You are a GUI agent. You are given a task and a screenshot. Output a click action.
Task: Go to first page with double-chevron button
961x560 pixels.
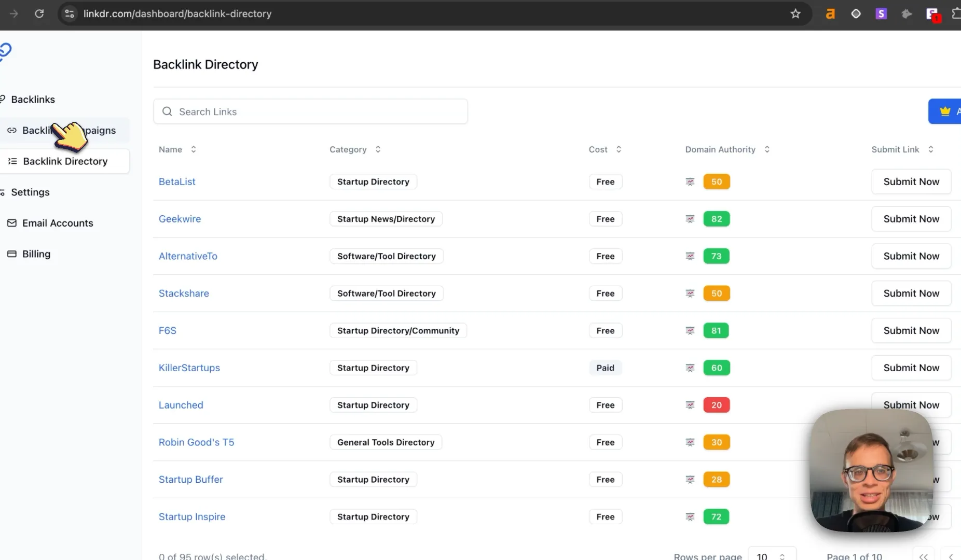point(923,555)
